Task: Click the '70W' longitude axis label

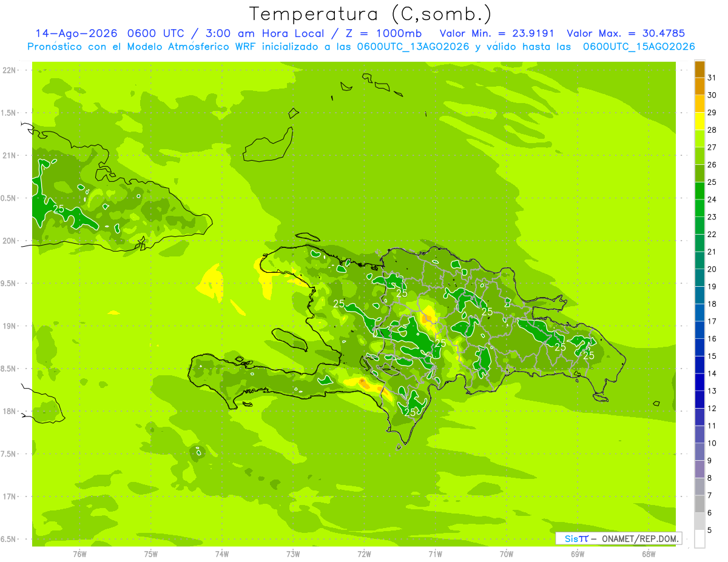Action: 507,554
